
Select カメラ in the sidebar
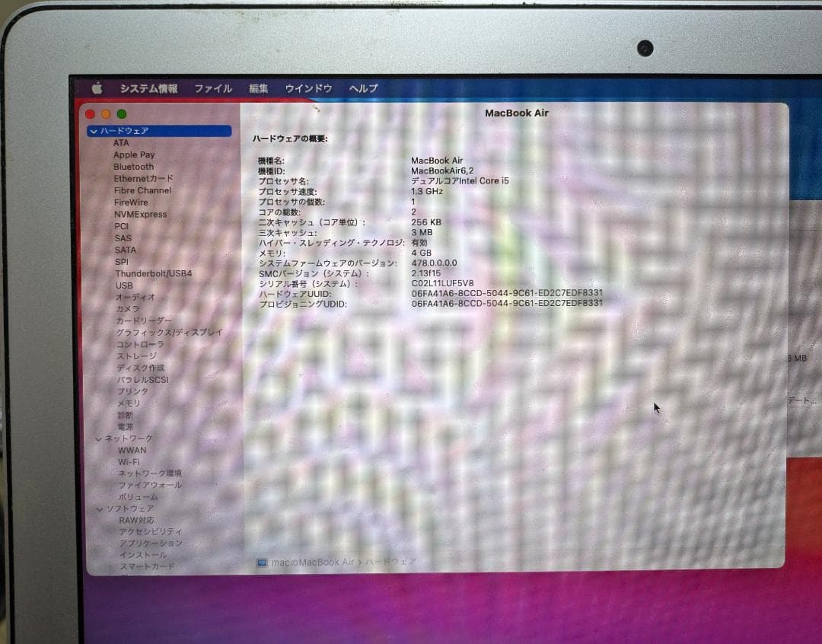(128, 309)
